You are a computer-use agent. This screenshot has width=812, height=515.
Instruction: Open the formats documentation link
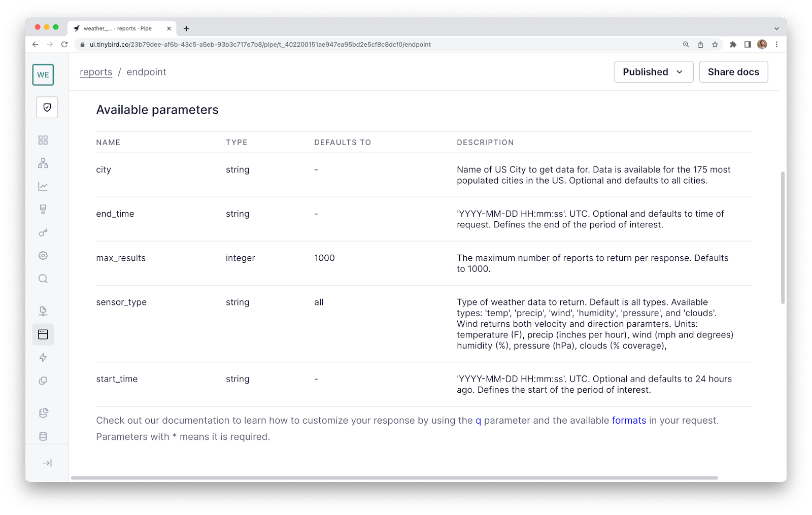(629, 420)
